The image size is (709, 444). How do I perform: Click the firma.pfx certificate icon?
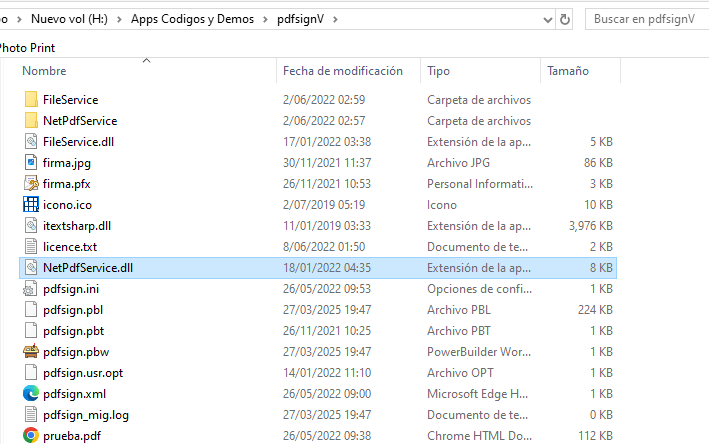[x=31, y=184]
